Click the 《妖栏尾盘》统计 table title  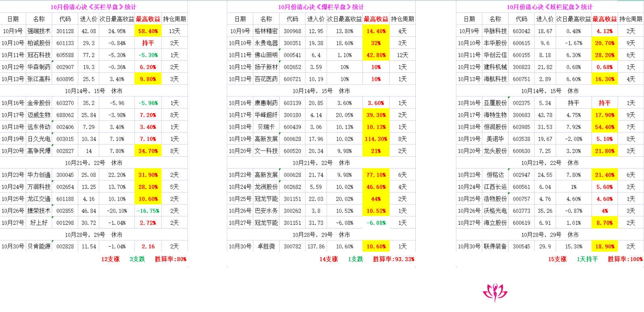click(x=550, y=7)
